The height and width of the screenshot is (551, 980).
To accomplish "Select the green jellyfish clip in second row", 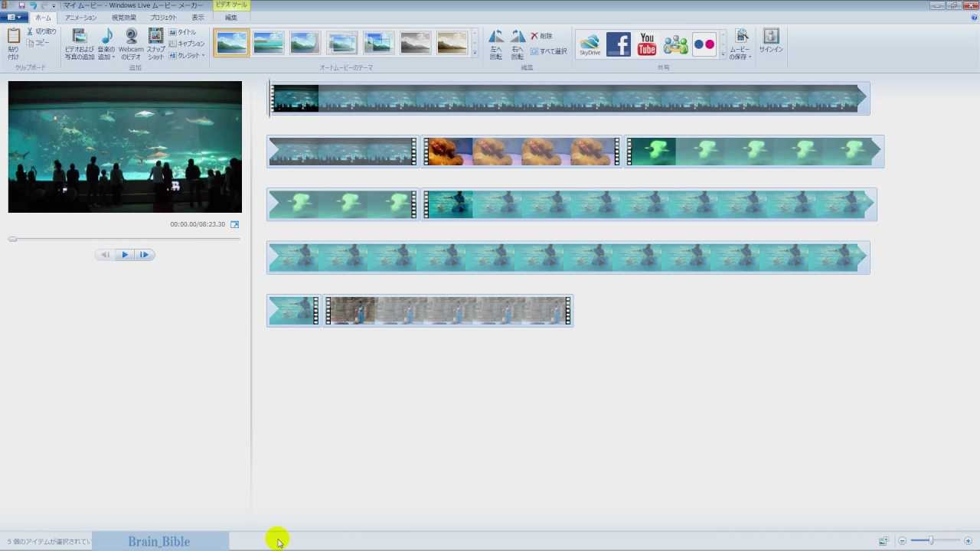I will [x=754, y=152].
